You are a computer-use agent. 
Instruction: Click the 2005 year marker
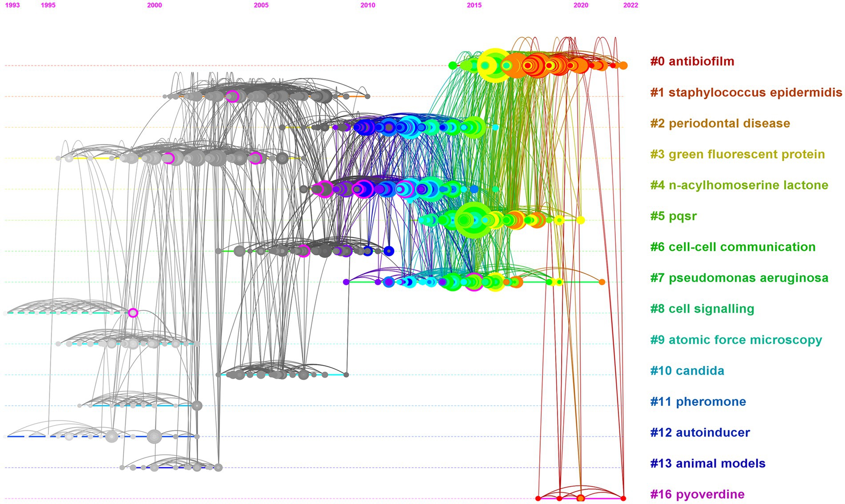pyautogui.click(x=261, y=5)
